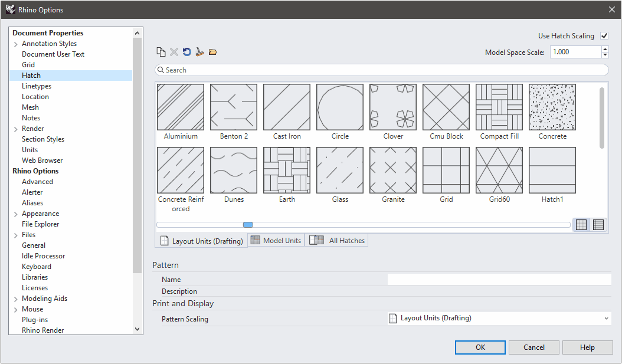The width and height of the screenshot is (622, 364).
Task: Click the open folder import icon
Action: tap(213, 52)
